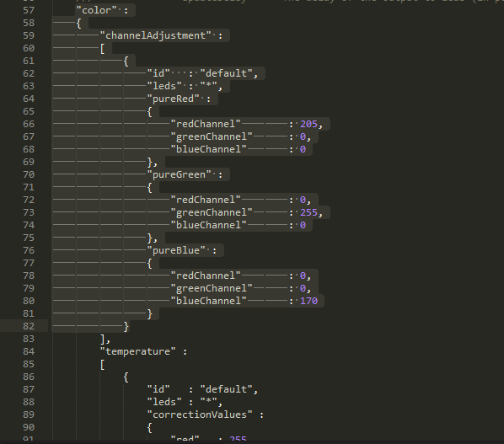Click the "pureBlue" key text

pyautogui.click(x=176, y=250)
